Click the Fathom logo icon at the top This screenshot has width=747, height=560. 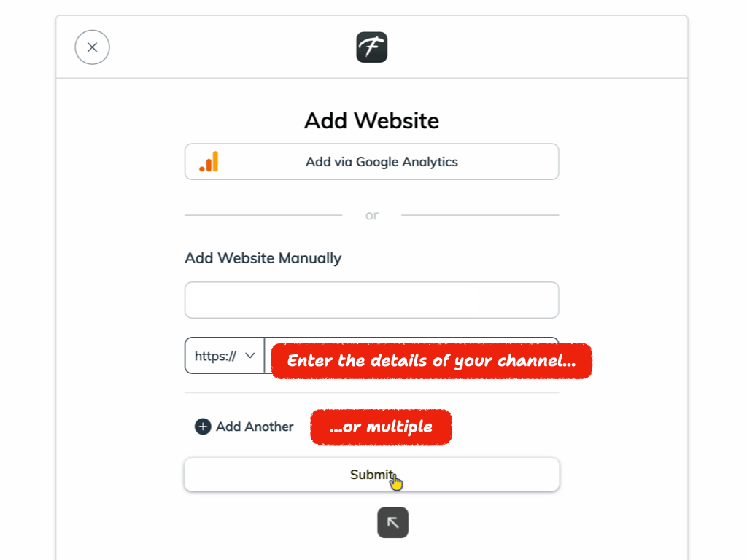coord(371,47)
